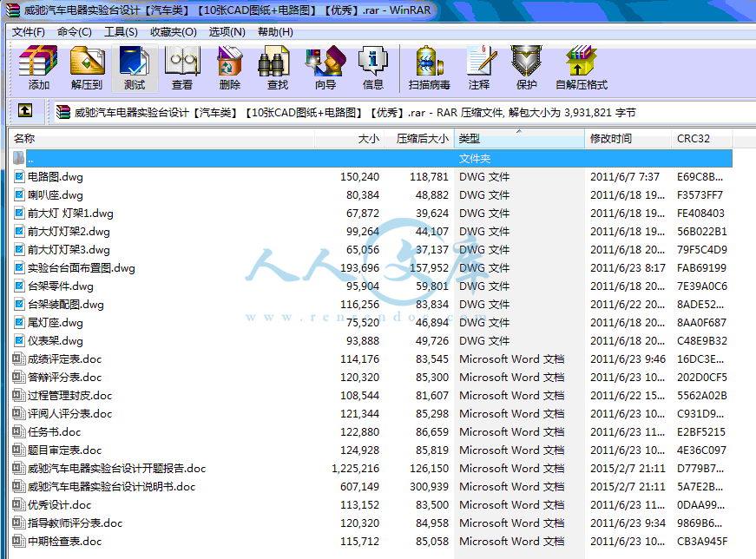Viewport: 756px width, 559px height.
Task: Open the 命令(C) menu
Action: pos(75,32)
